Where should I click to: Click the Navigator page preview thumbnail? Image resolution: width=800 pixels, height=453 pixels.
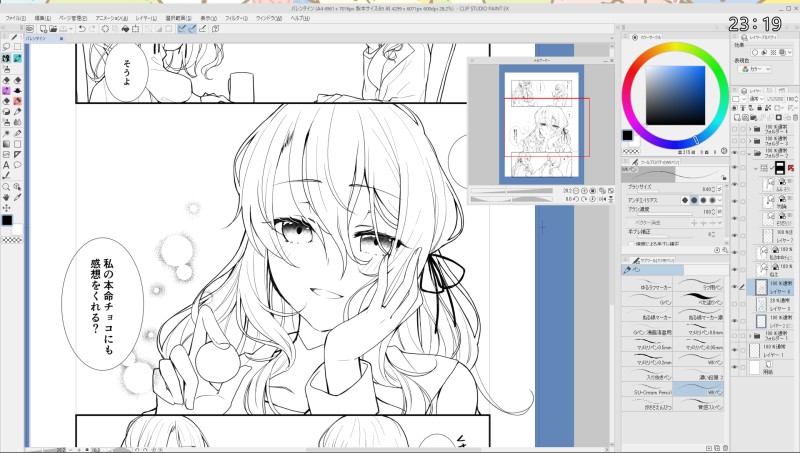[x=541, y=125]
